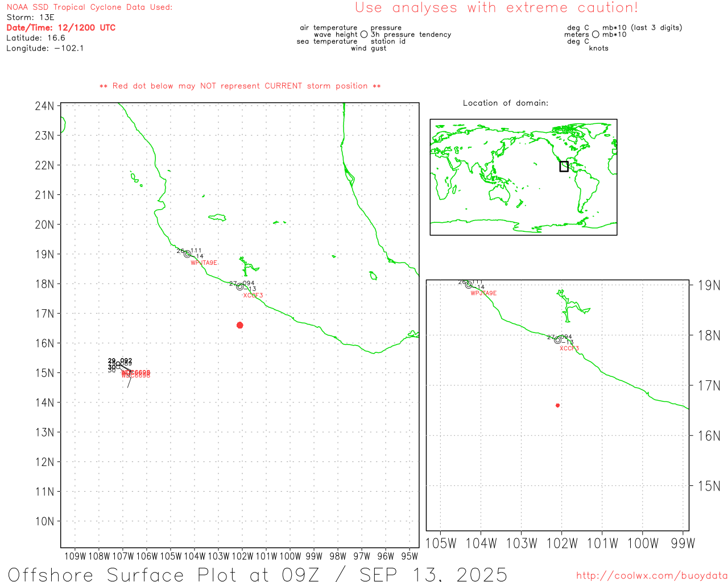Click 'mb*10 (last 3 digits)' units label
The width and height of the screenshot is (728, 582).
tap(642, 28)
